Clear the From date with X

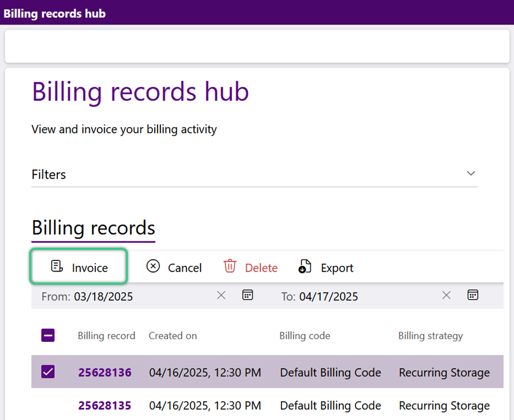click(x=221, y=295)
